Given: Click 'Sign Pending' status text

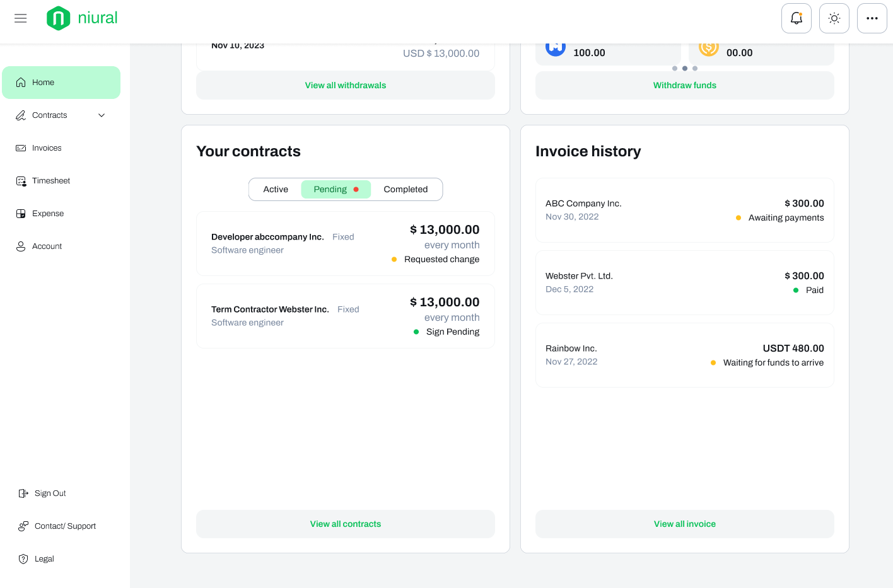Looking at the screenshot, I should 453,331.
